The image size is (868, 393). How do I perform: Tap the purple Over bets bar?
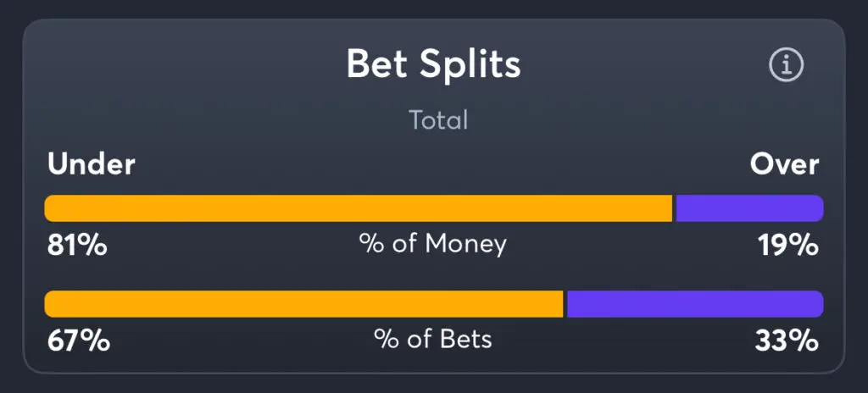click(695, 304)
